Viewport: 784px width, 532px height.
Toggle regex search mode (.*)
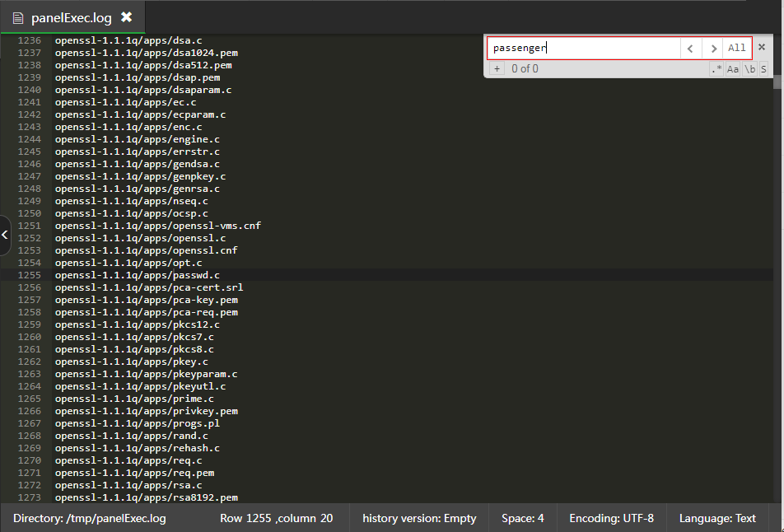point(716,69)
